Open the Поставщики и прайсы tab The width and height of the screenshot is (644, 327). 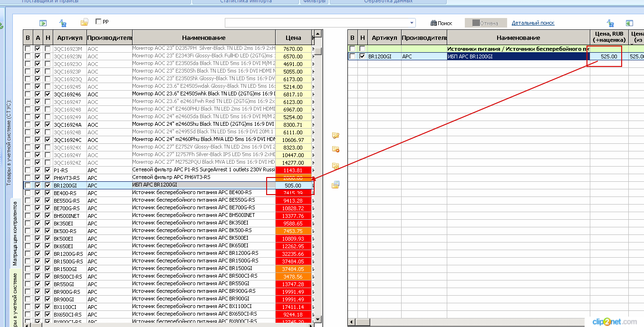pyautogui.click(x=51, y=2)
